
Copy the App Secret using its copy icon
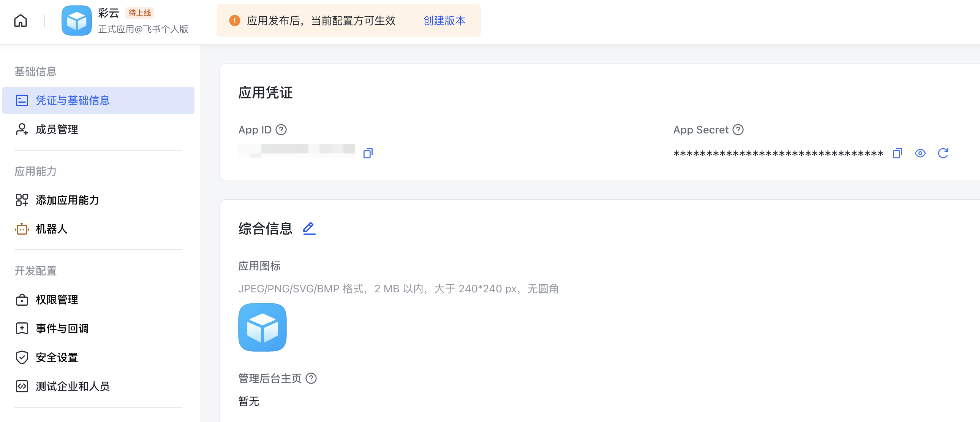(898, 153)
